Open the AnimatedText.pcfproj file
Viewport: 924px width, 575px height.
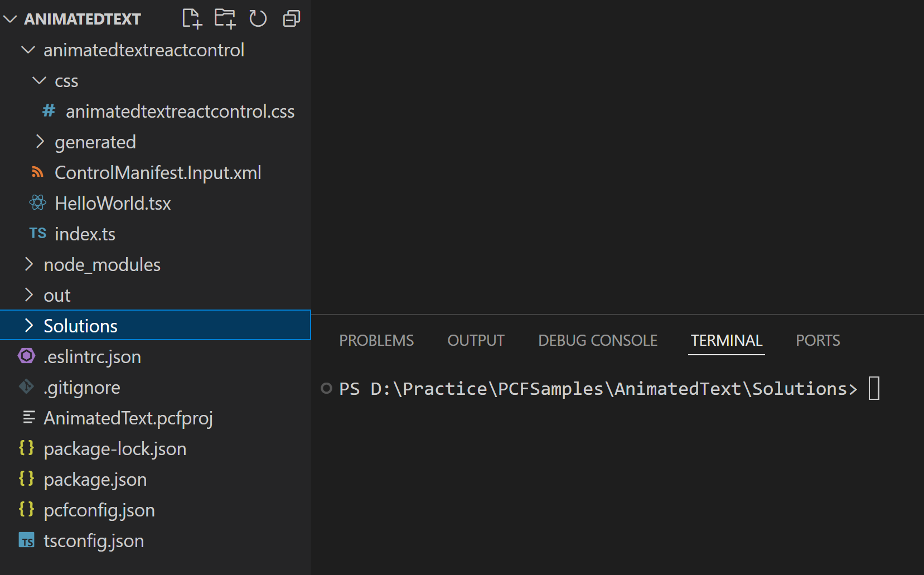coord(128,418)
